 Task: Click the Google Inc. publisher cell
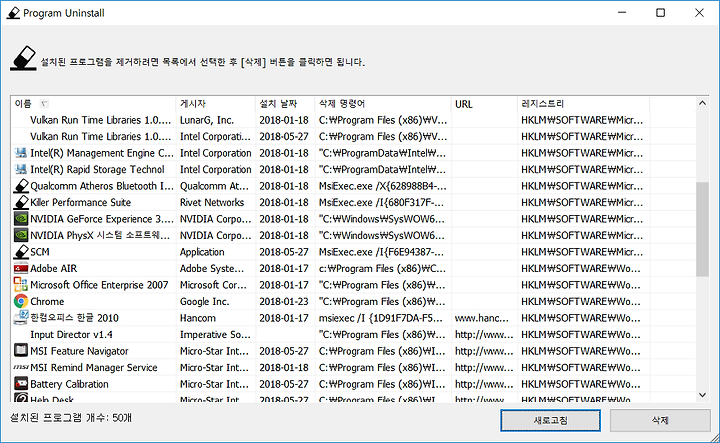pos(204,302)
